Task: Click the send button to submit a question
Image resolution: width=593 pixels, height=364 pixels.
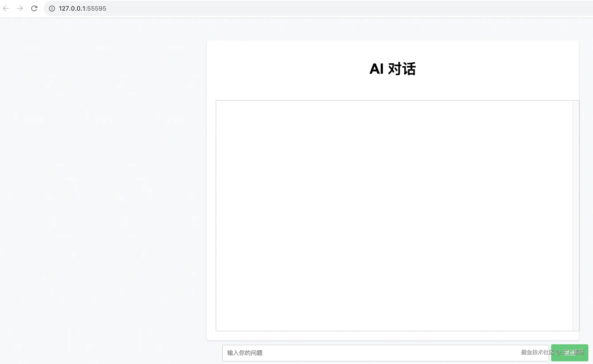Action: [569, 353]
